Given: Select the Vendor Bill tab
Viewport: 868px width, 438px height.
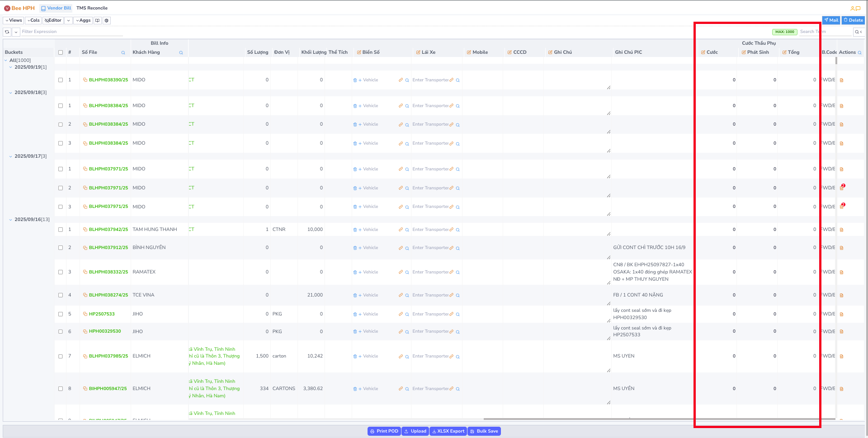Looking at the screenshot, I should pyautogui.click(x=56, y=8).
